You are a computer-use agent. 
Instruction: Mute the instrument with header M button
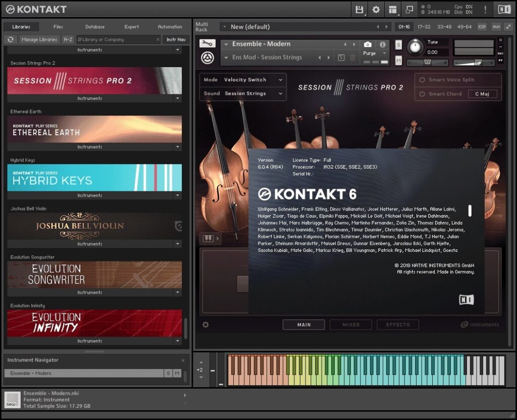click(398, 61)
